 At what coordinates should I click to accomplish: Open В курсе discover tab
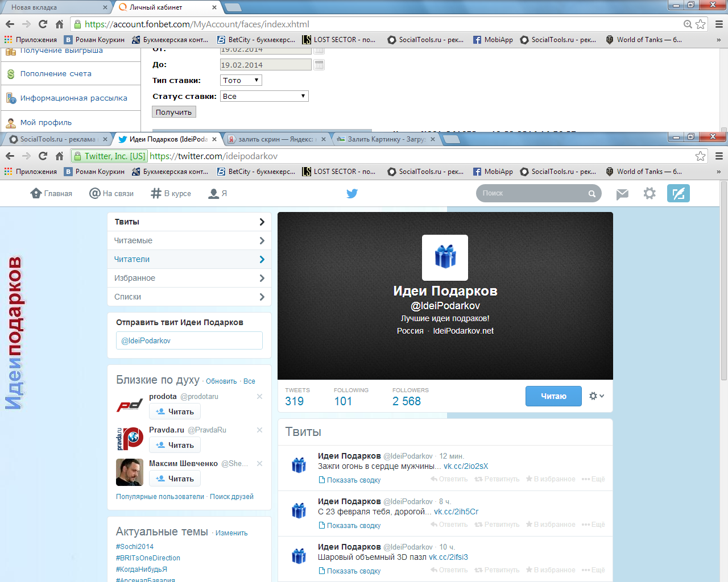[x=171, y=193]
